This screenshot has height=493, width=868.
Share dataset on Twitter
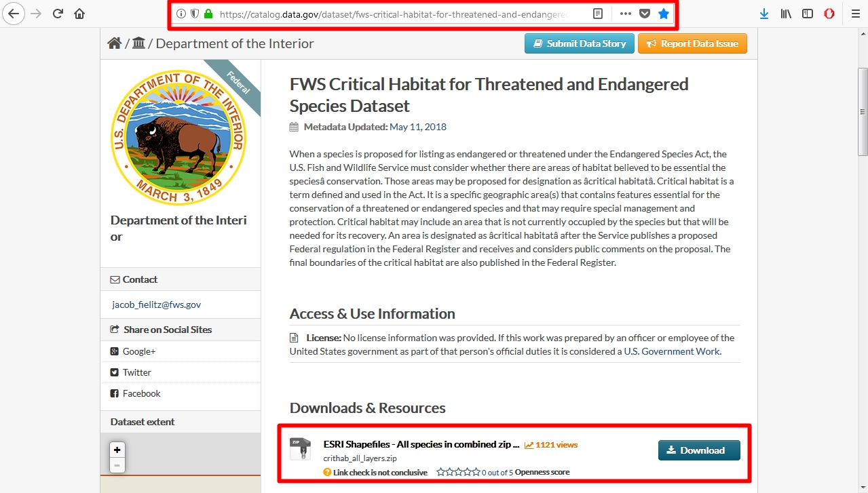(137, 372)
